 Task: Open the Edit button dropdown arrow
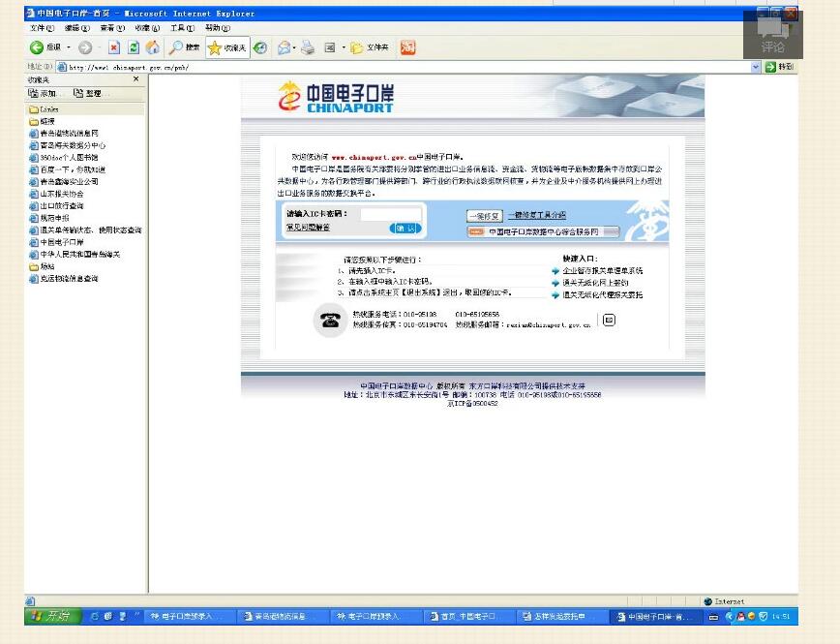(x=344, y=47)
